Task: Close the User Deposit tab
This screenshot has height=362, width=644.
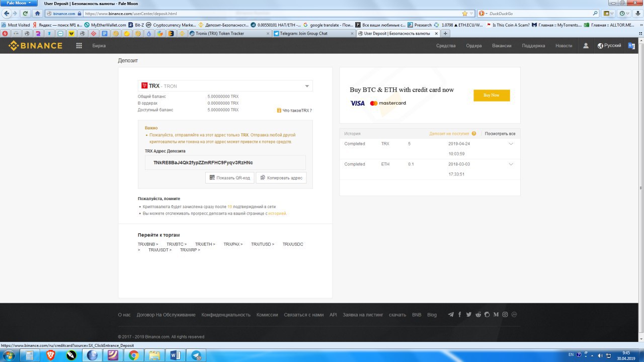Action: point(436,34)
